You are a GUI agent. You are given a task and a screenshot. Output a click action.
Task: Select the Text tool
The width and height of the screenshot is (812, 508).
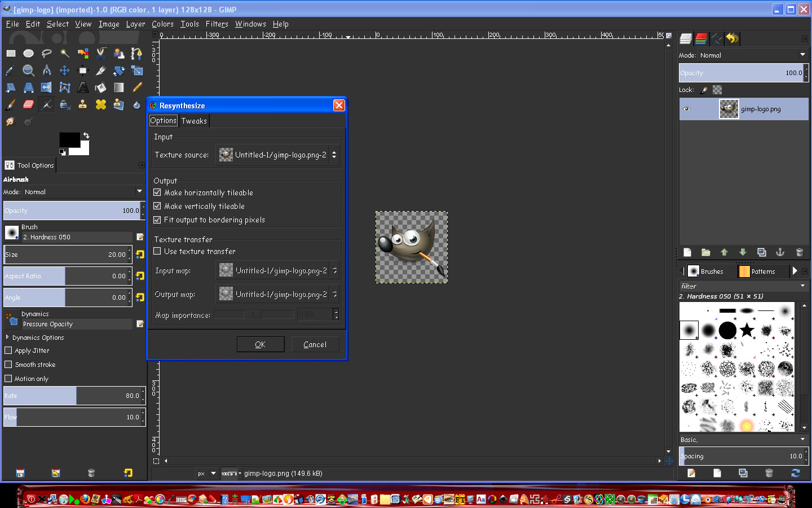83,87
